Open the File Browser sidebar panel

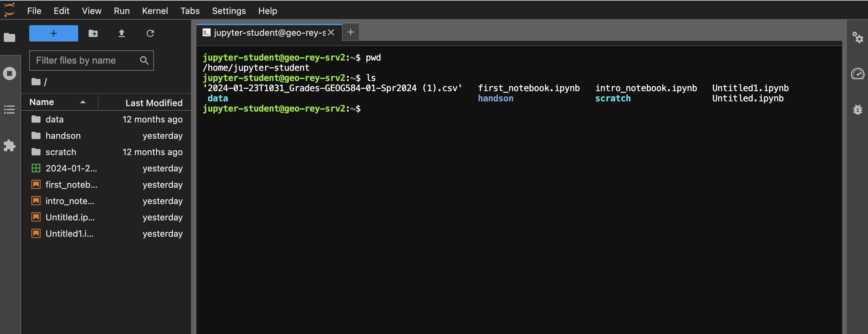(10, 37)
